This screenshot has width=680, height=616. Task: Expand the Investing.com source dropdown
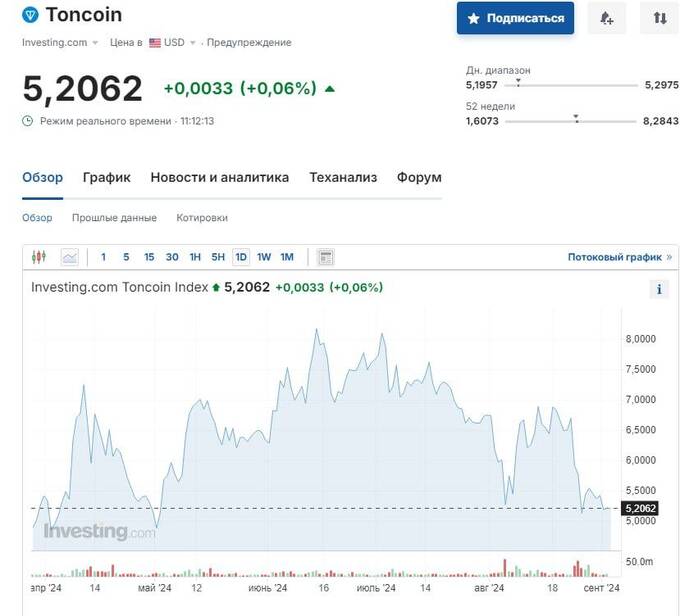click(x=60, y=43)
